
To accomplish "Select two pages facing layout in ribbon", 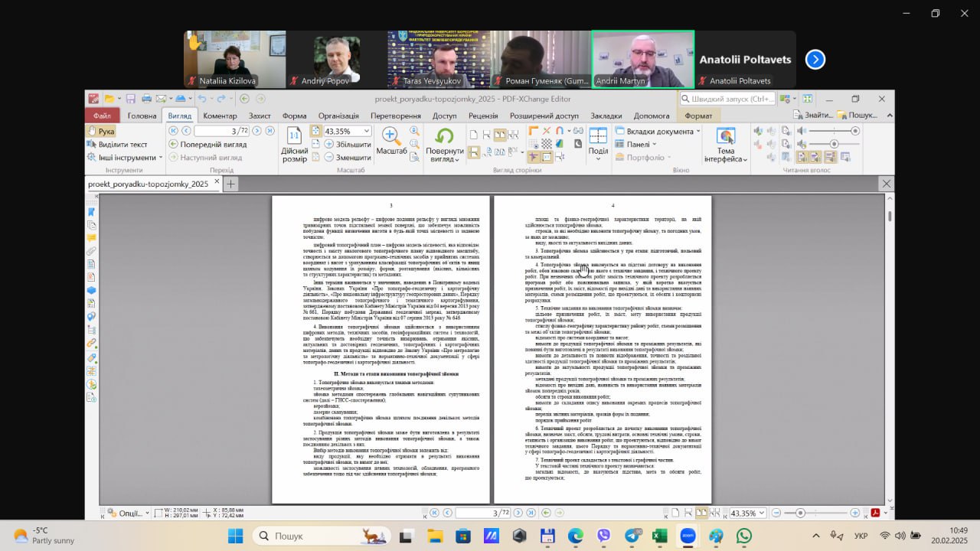I will pos(500,135).
